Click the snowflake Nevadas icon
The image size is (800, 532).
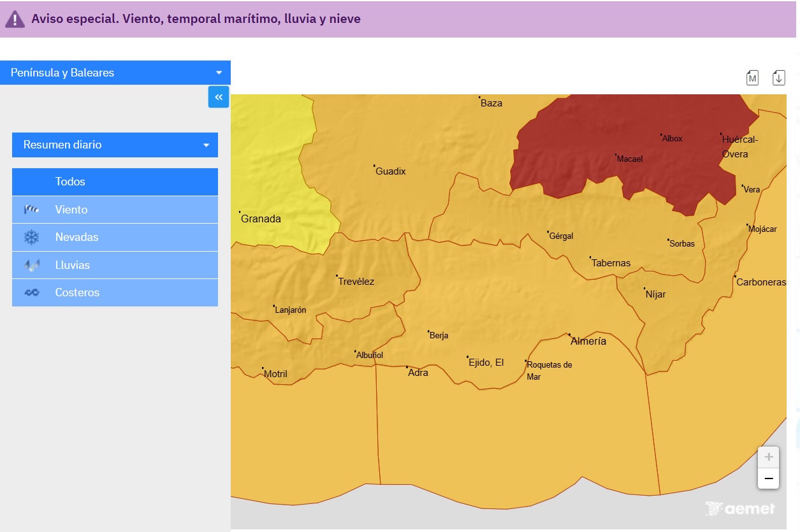pos(32,237)
